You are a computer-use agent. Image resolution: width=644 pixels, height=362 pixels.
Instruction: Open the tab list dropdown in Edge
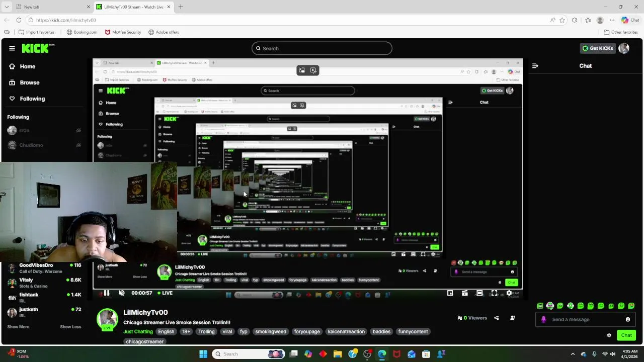tap(7, 7)
